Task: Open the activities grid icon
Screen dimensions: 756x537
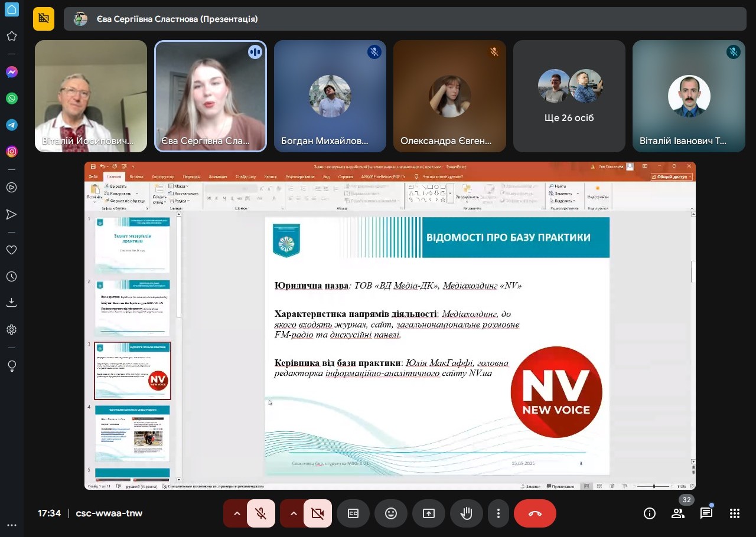Action: pos(735,513)
